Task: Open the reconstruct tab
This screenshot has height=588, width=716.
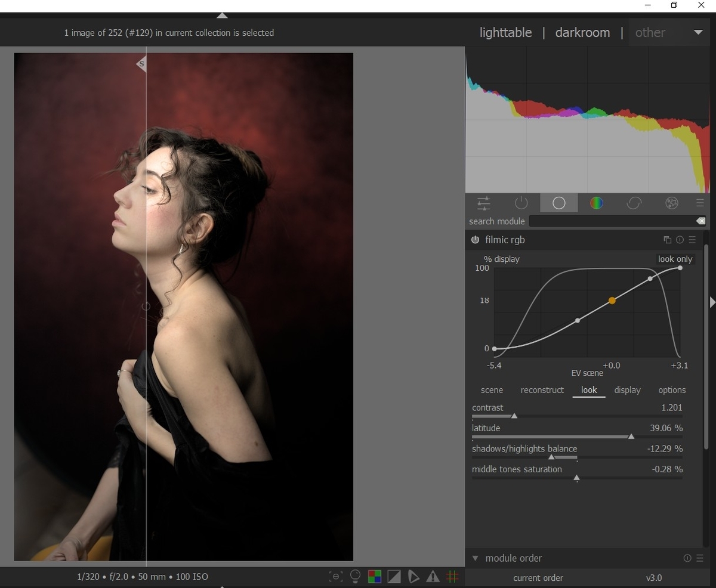Action: coord(542,390)
